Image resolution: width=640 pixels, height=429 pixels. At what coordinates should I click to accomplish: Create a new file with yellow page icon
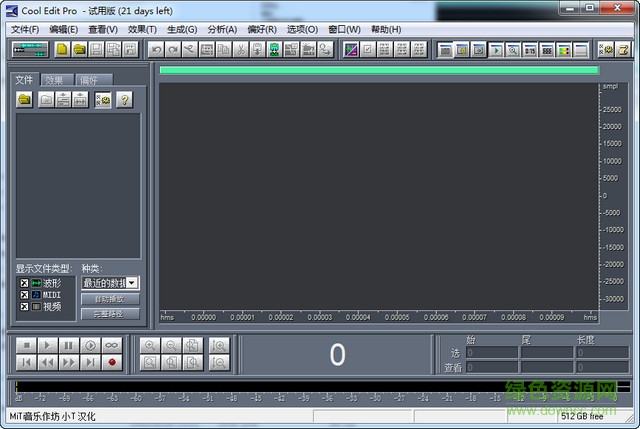(x=62, y=49)
